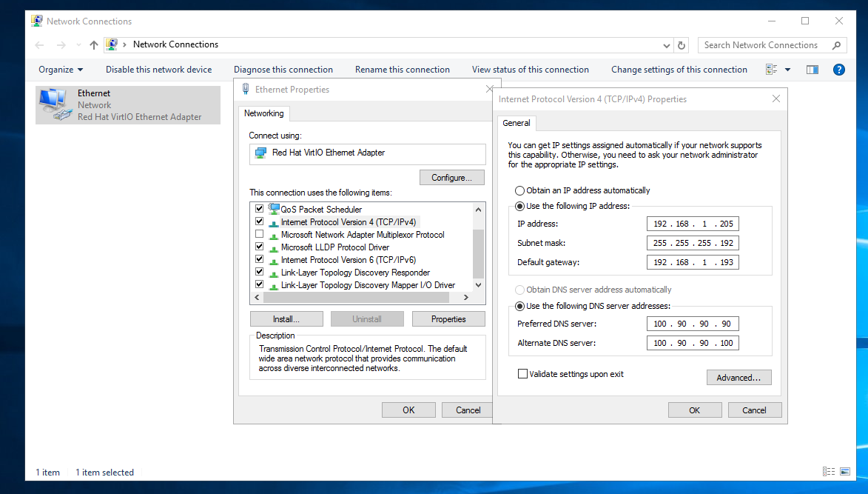Viewport: 868px width, 494px height.
Task: Toggle QoS Packet Scheduler checkbox
Action: click(259, 209)
